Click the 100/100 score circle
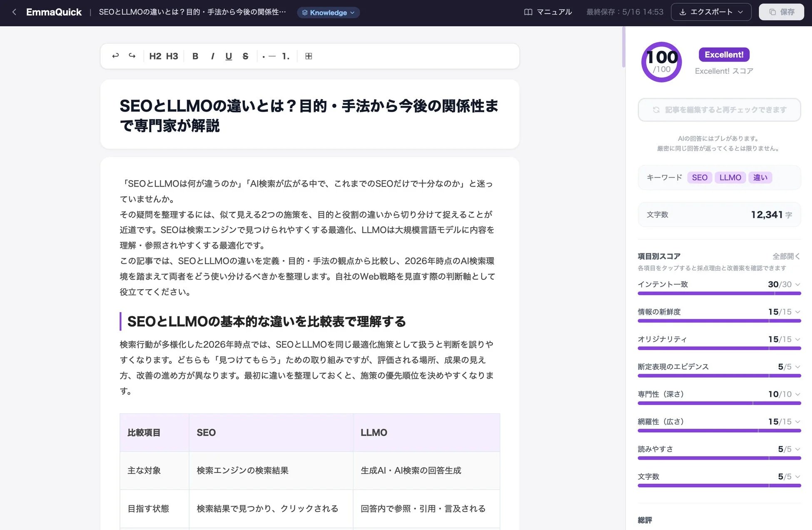This screenshot has height=530, width=812. [x=661, y=62]
